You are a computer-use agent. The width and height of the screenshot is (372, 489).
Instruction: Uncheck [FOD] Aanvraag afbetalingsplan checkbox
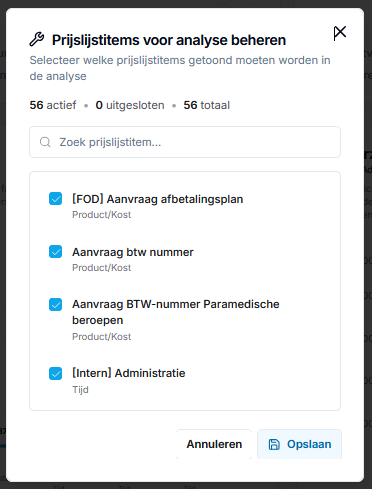point(55,199)
